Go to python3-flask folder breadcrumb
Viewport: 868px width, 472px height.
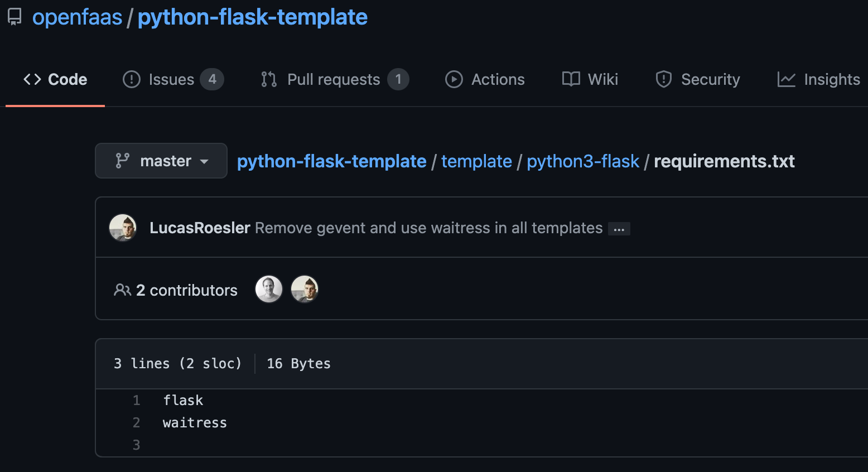coord(583,161)
